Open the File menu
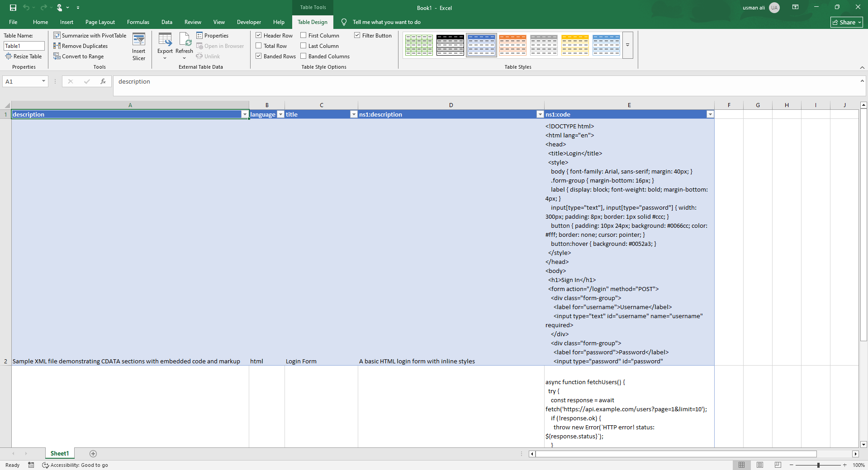The image size is (868, 470). click(x=14, y=22)
